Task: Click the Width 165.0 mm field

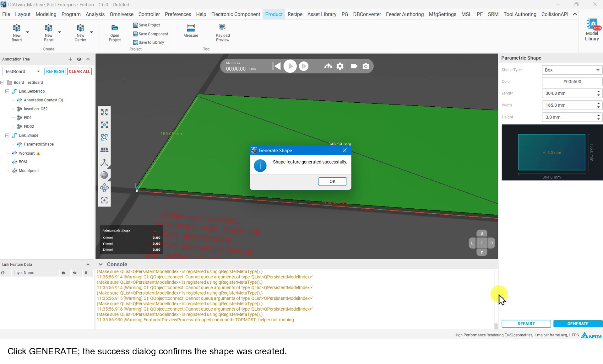Action: [x=572, y=105]
